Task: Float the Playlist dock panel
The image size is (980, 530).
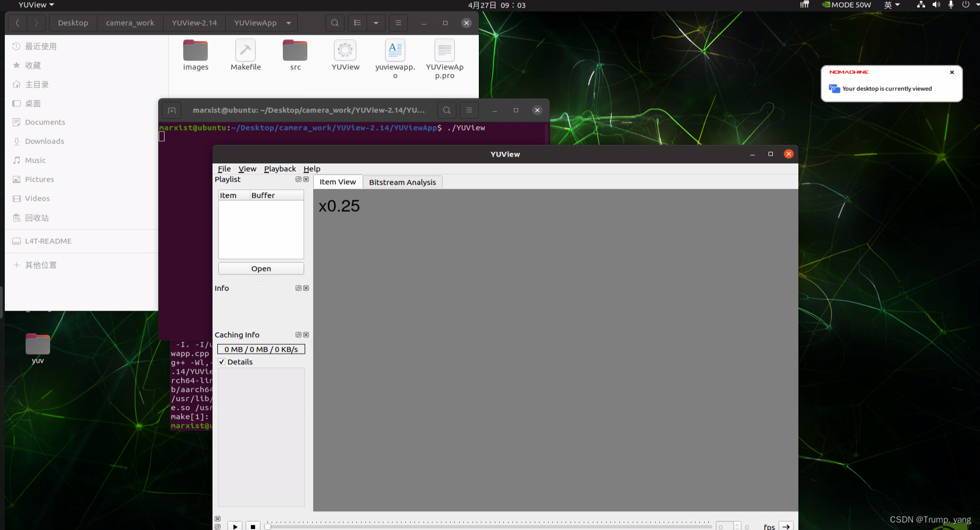Action: (x=298, y=180)
